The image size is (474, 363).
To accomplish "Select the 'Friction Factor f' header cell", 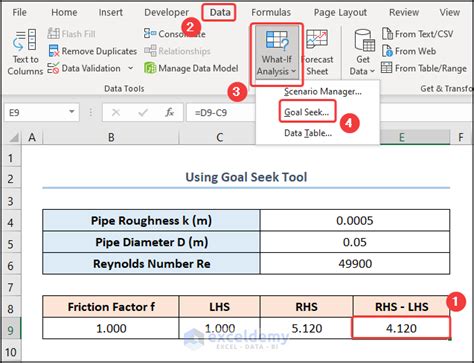I will point(111,307).
